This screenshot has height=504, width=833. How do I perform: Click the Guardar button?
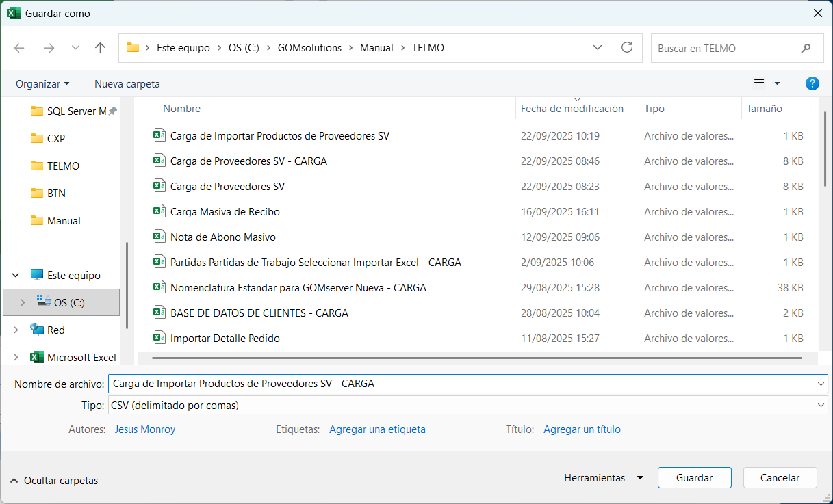693,477
